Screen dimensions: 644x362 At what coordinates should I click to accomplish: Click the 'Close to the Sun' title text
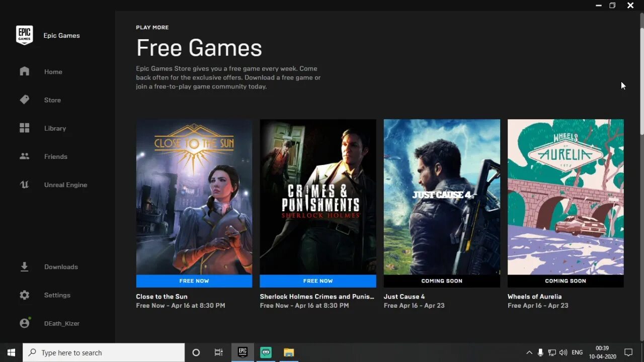point(162,297)
